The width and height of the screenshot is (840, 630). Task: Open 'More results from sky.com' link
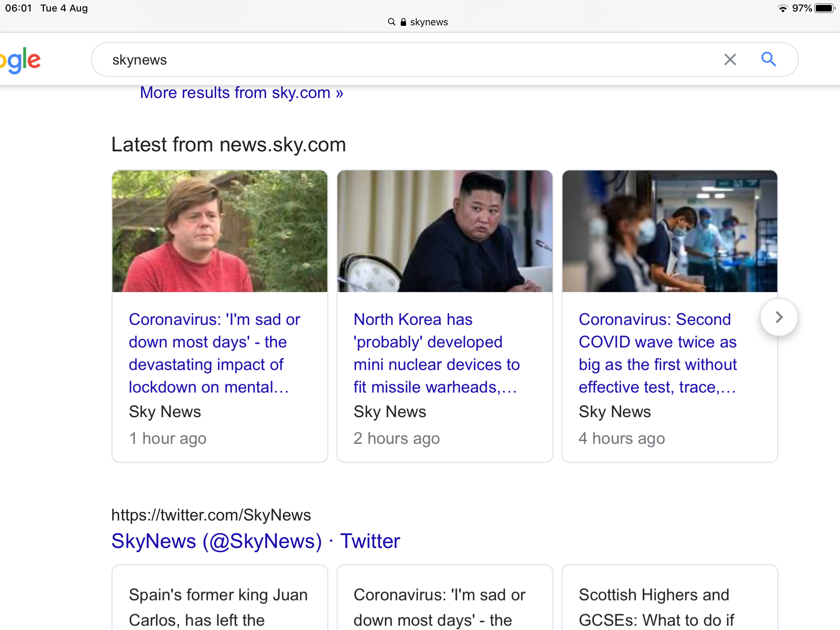tap(241, 93)
